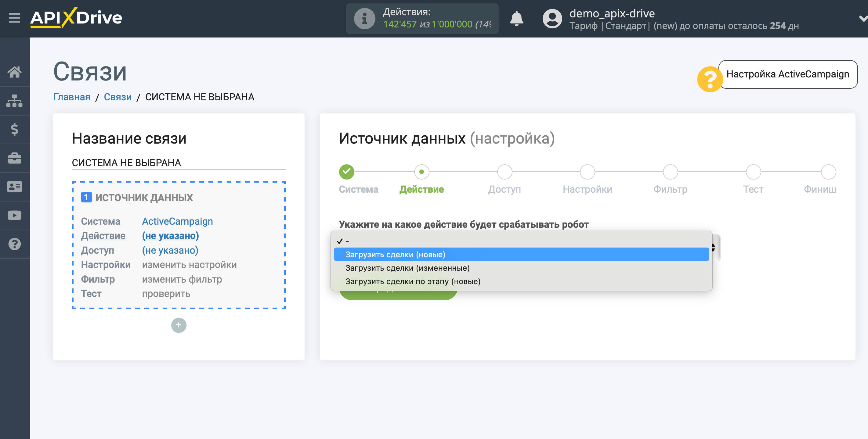Screen dimensions: 868x439
Task: Click the Действия counter panel
Action: (x=422, y=19)
